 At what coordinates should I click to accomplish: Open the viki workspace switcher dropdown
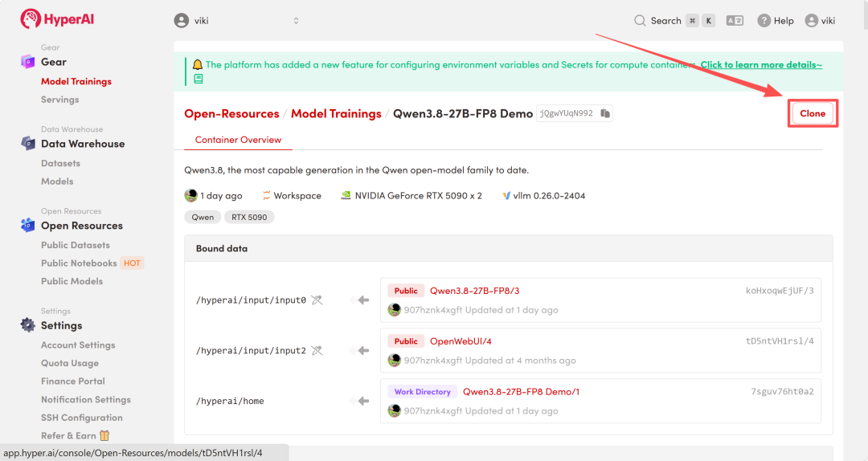pyautogui.click(x=237, y=20)
